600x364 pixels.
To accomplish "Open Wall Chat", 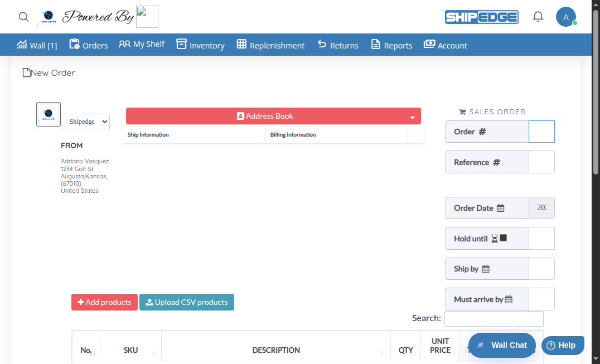I will [501, 345].
